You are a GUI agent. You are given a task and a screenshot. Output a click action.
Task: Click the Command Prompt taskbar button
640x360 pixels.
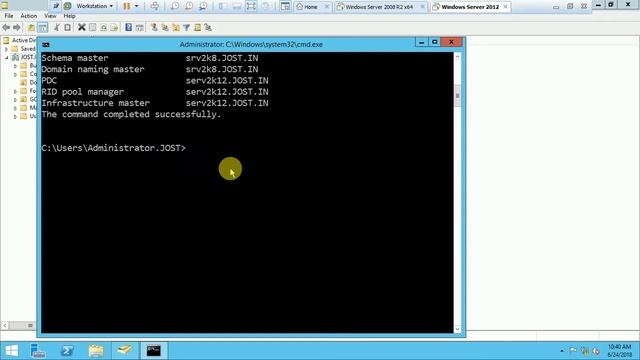153,351
